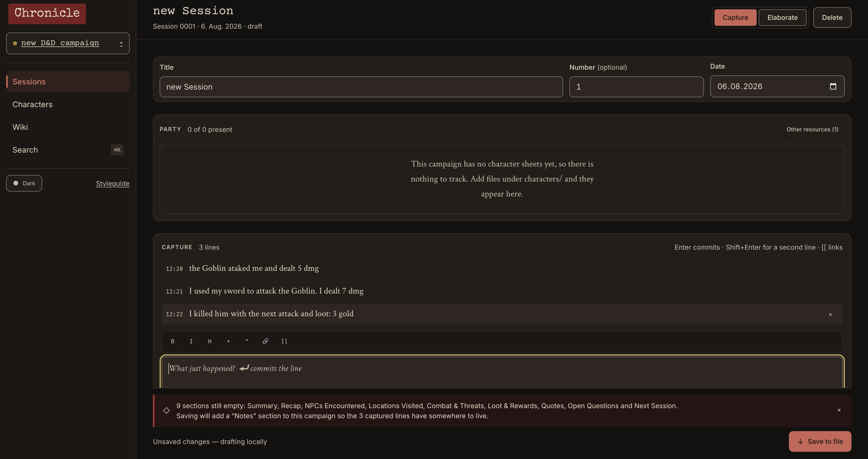The height and width of the screenshot is (459, 868).
Task: Open calendar picker in Date field
Action: (833, 86)
